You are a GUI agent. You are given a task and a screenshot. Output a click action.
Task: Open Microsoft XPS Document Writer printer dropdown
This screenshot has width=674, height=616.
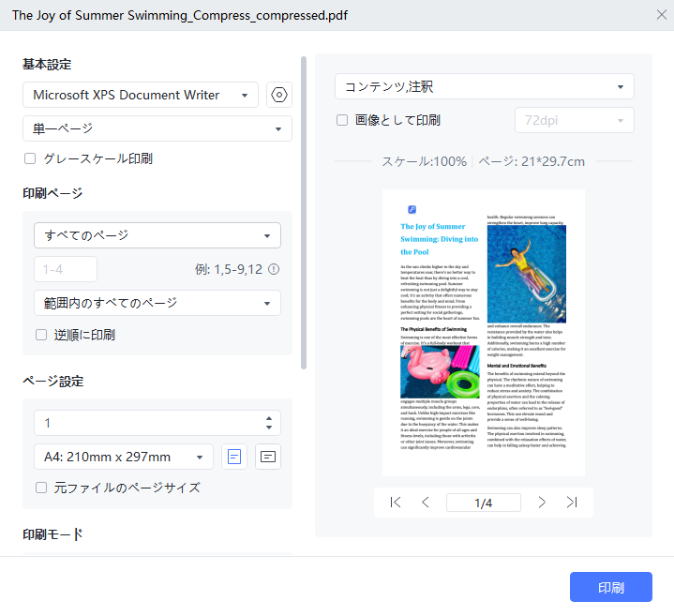point(140,95)
